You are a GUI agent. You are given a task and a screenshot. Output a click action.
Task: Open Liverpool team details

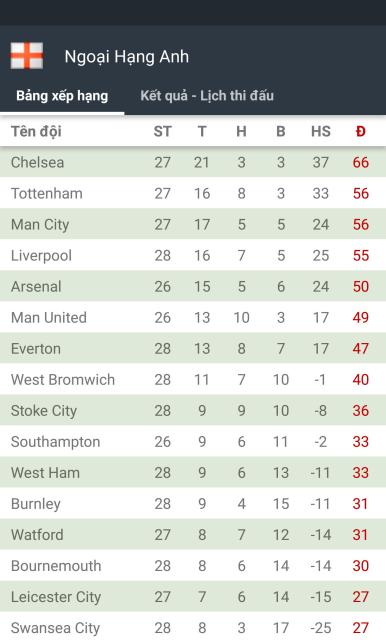coord(193,255)
